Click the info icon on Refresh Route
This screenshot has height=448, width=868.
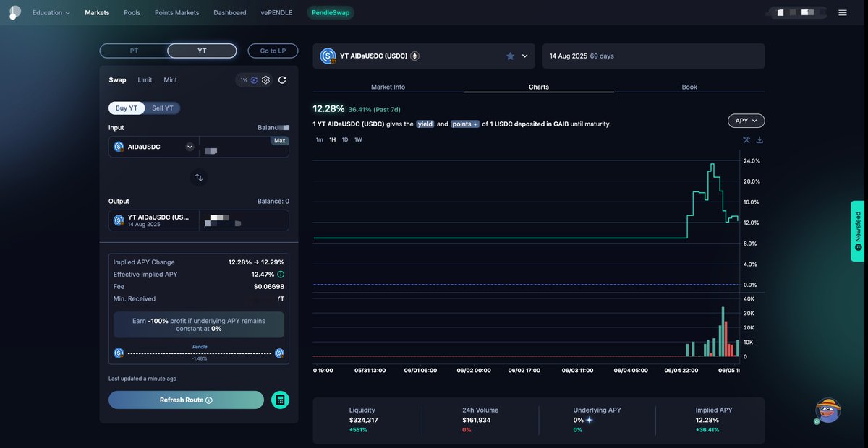pyautogui.click(x=209, y=400)
